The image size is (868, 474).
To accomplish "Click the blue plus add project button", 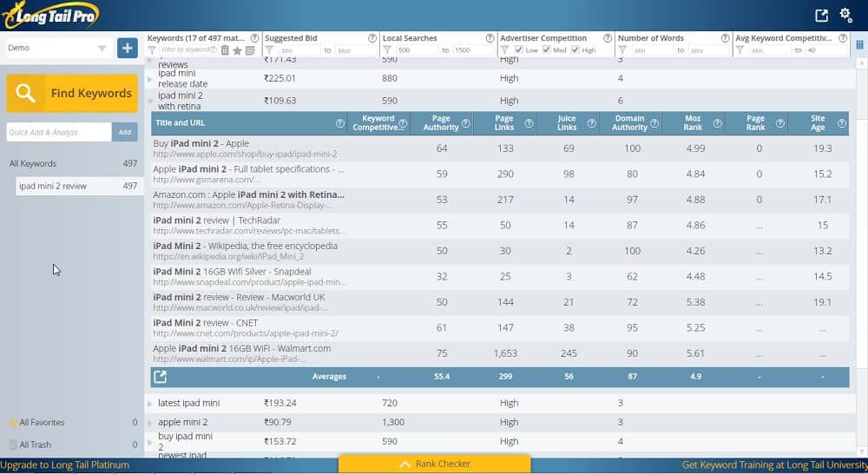I will pyautogui.click(x=128, y=48).
